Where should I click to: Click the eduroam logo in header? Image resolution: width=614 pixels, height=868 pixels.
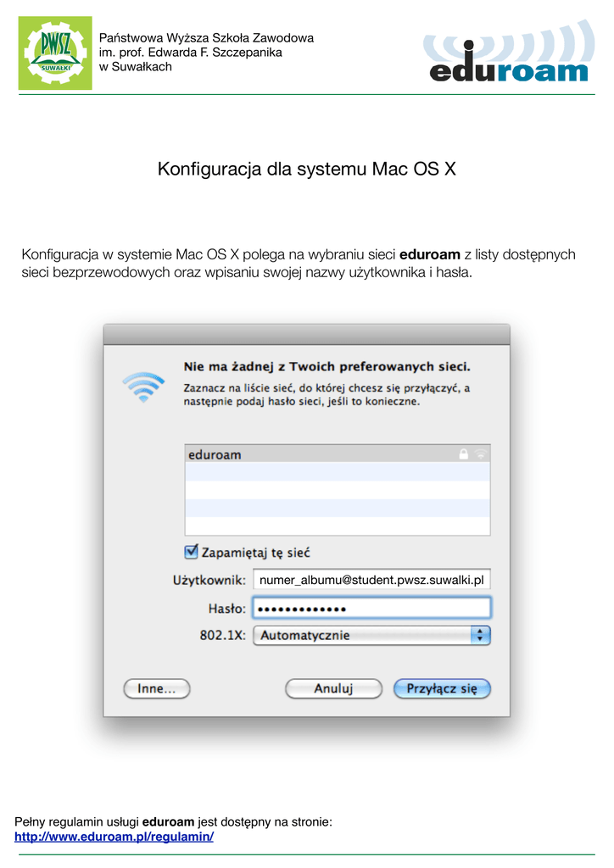510,52
